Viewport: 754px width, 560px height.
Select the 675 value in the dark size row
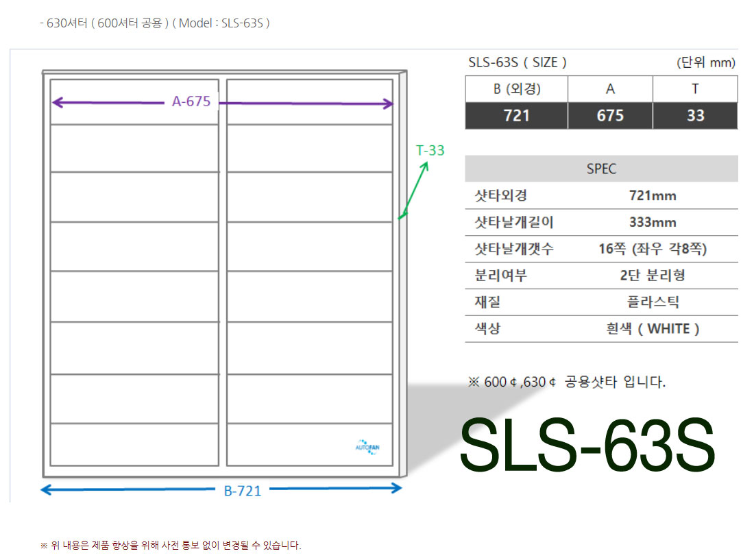(610, 116)
